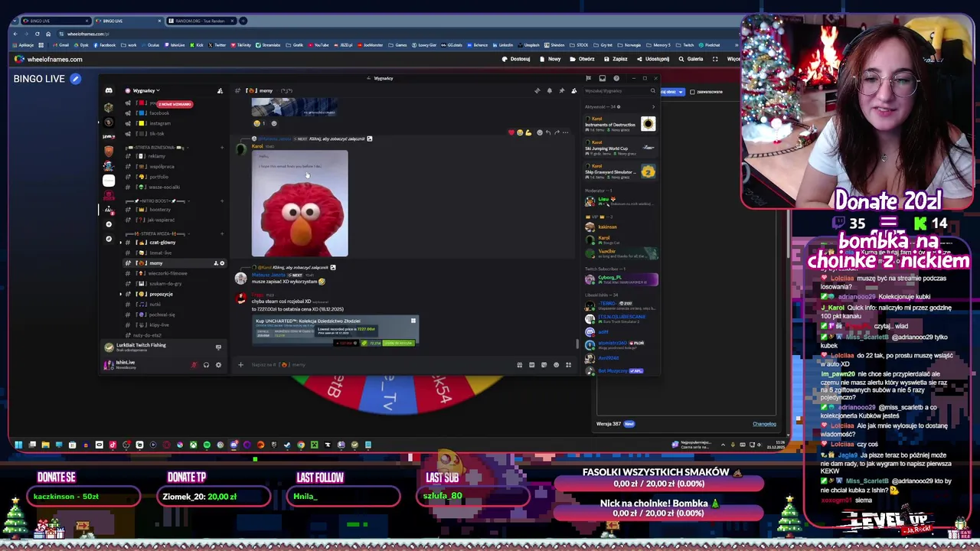Screen dimensions: 980x551
Task: Add flexed-arm reaction on hovered message
Action: coord(528,132)
